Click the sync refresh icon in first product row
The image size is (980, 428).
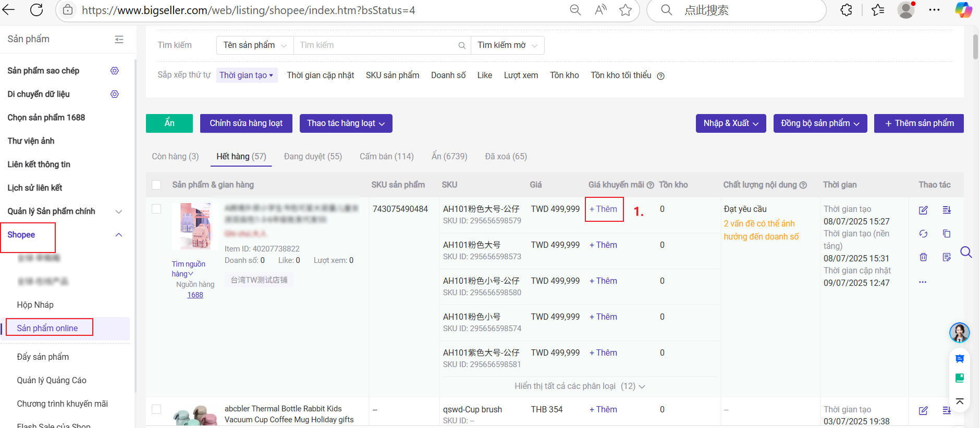point(923,234)
